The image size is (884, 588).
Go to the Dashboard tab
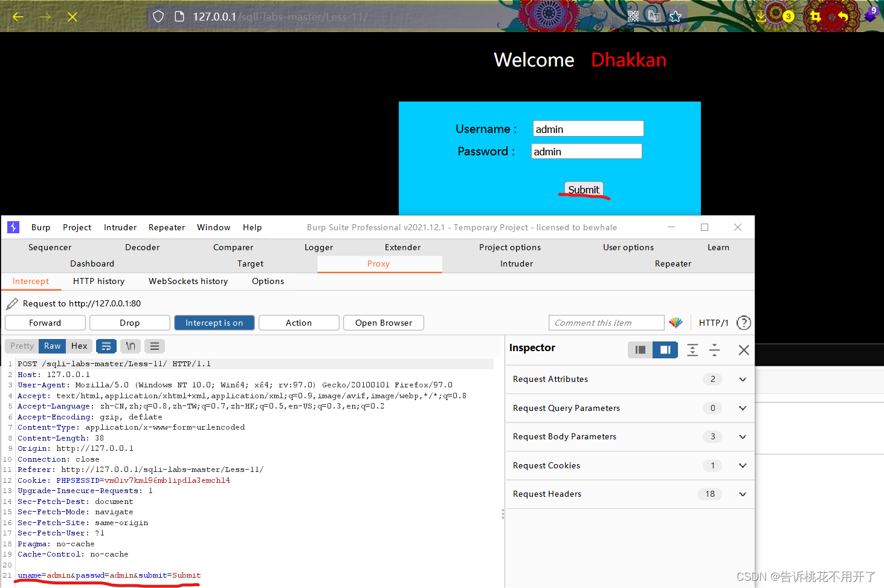(x=92, y=263)
